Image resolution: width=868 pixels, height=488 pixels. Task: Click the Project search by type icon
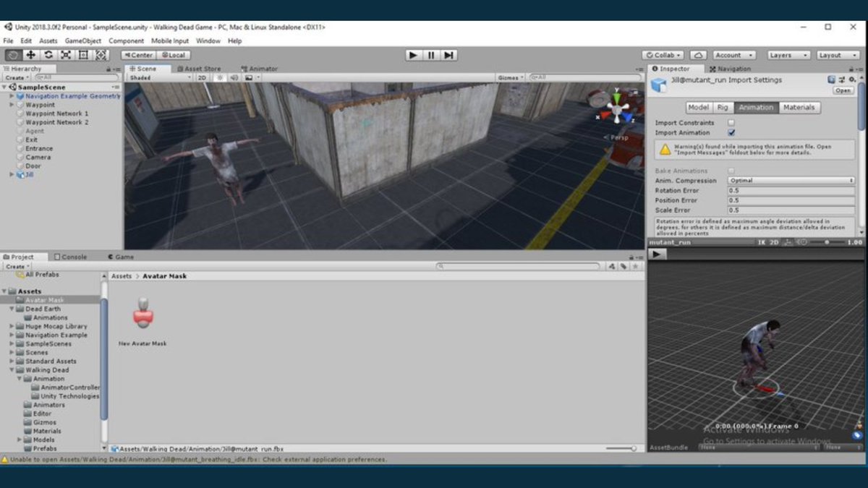[612, 267]
